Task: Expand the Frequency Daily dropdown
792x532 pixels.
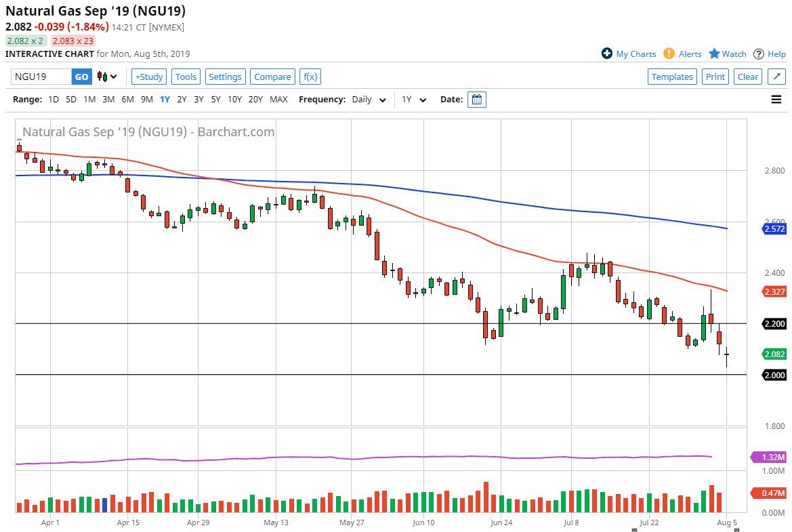Action: (369, 100)
